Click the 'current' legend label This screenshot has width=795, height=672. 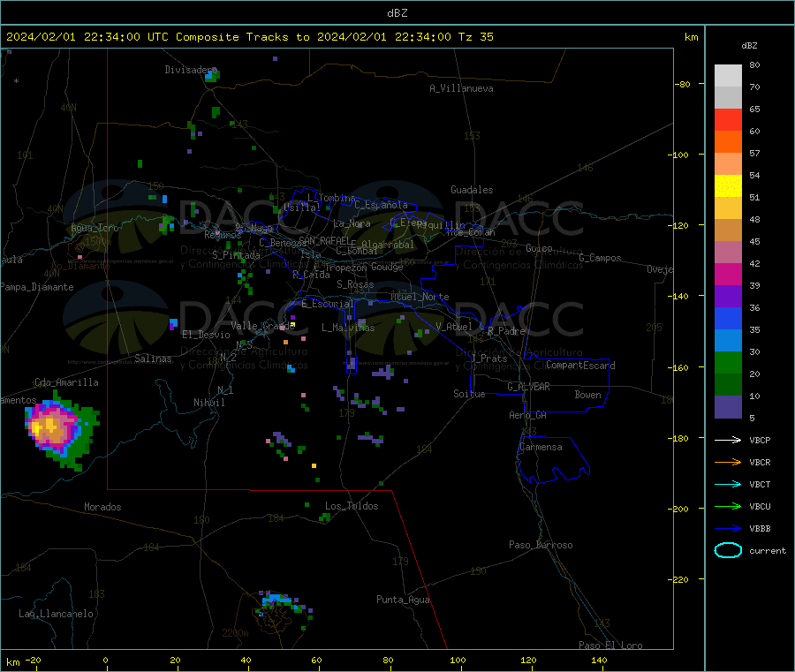coord(768,551)
